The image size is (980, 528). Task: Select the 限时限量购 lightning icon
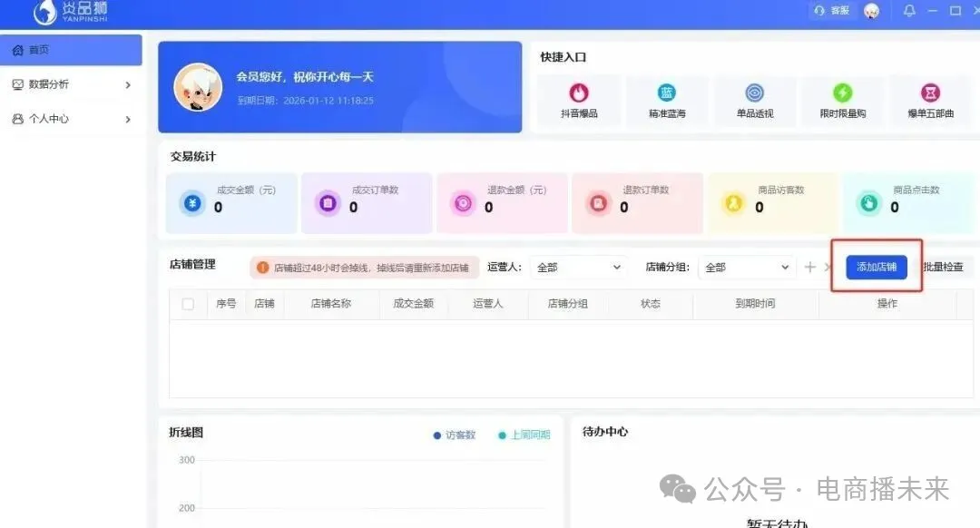pyautogui.click(x=843, y=93)
